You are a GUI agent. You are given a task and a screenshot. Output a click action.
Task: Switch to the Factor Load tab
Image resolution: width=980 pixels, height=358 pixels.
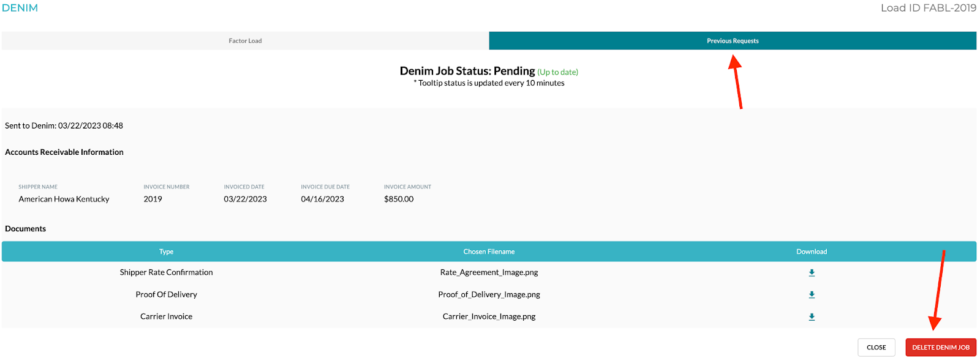pyautogui.click(x=245, y=41)
